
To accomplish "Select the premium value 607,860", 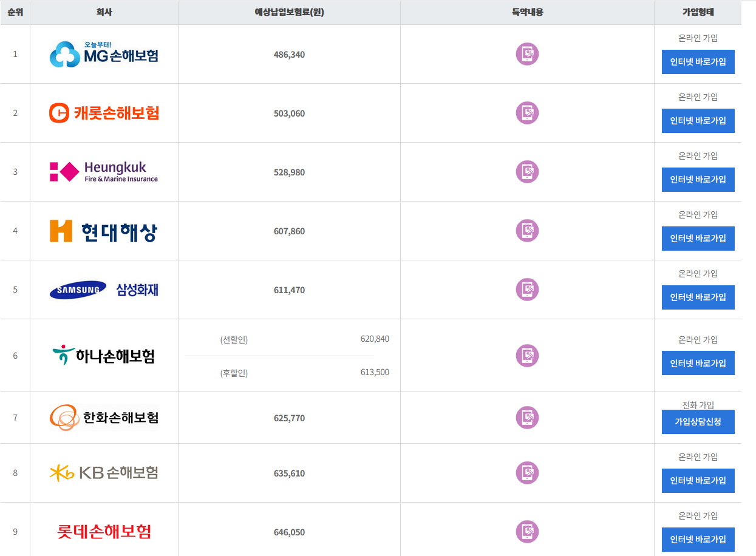I will [289, 231].
